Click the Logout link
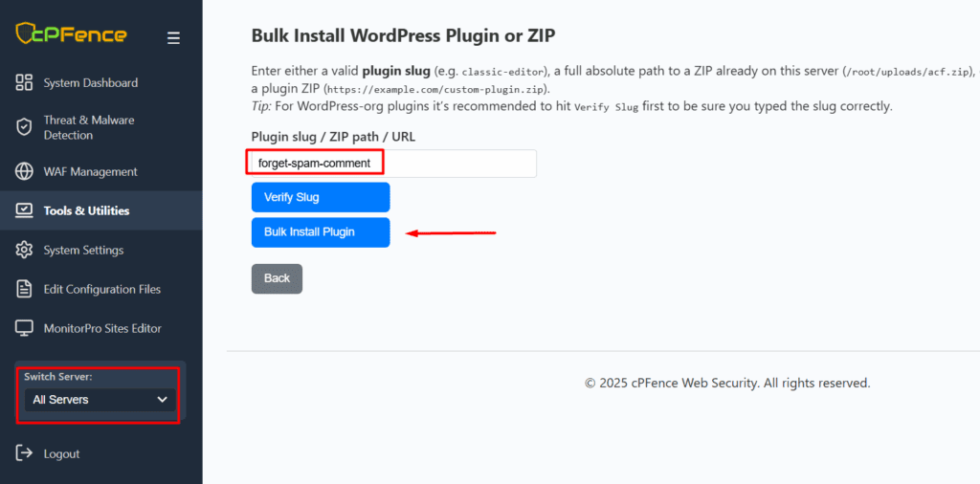 point(61,453)
